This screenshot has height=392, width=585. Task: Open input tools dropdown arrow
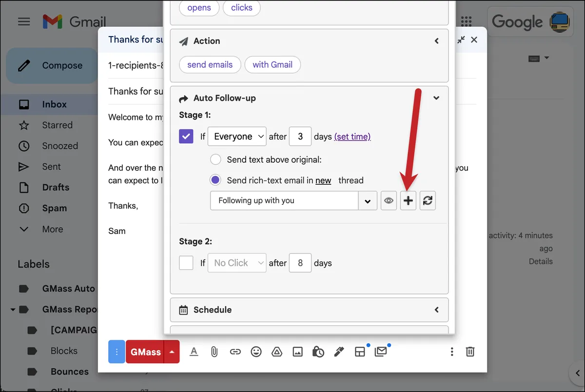pos(546,58)
